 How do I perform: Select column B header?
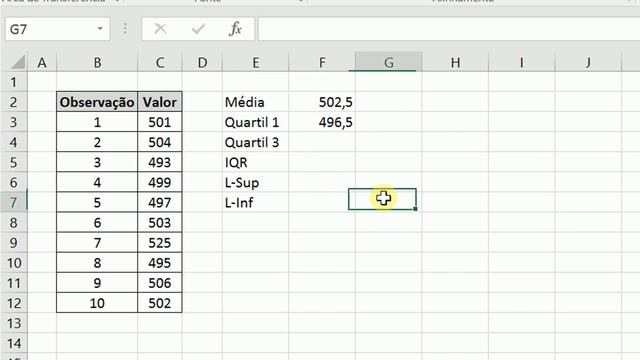pos(97,63)
